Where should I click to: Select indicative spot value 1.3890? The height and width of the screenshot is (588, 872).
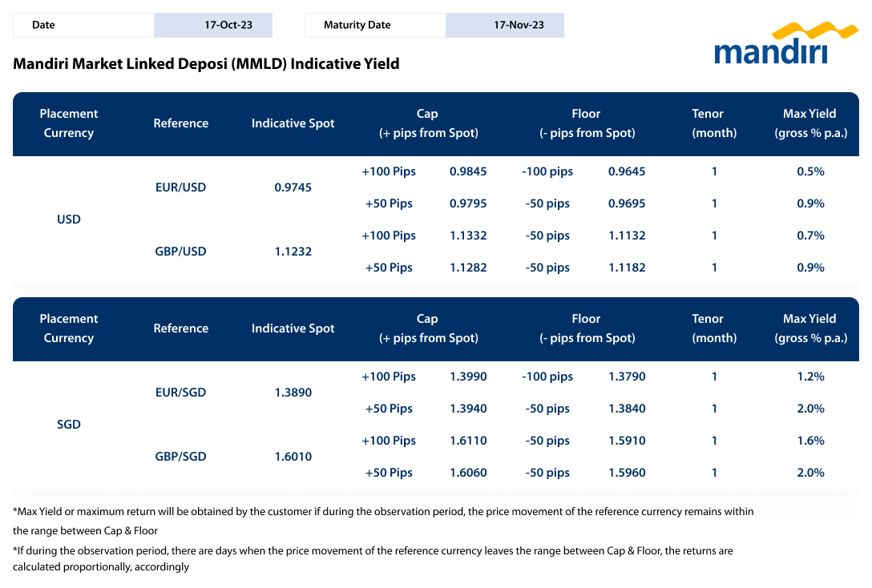[x=293, y=393]
